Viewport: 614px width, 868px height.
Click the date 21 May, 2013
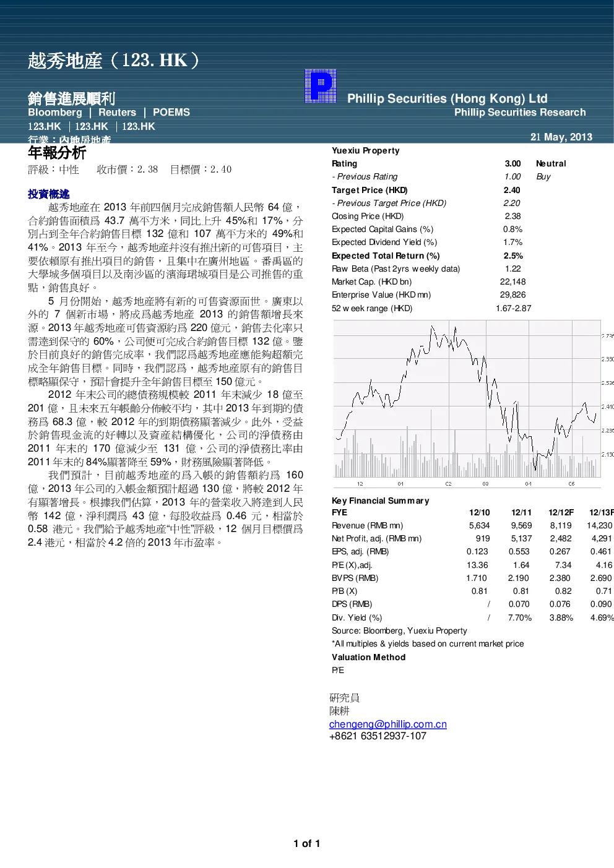coord(561,137)
